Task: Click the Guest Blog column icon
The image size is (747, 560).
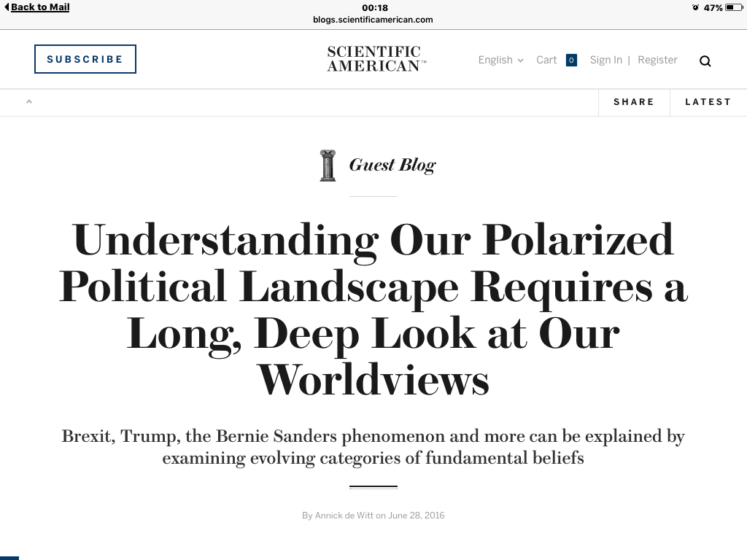Action: [328, 166]
